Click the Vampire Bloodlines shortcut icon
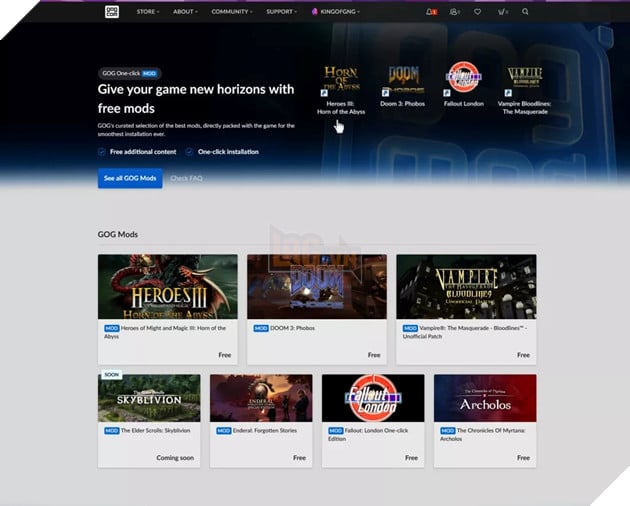The image size is (630, 506). tap(525, 80)
